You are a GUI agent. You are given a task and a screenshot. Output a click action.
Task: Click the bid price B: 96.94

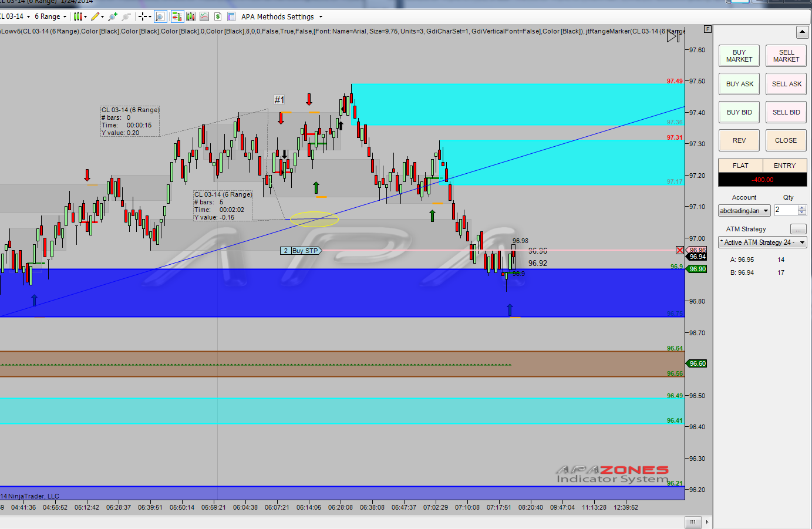[x=742, y=272]
